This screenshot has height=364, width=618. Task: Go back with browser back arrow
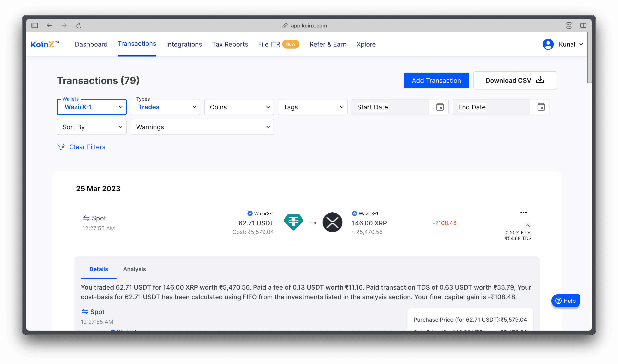point(49,25)
